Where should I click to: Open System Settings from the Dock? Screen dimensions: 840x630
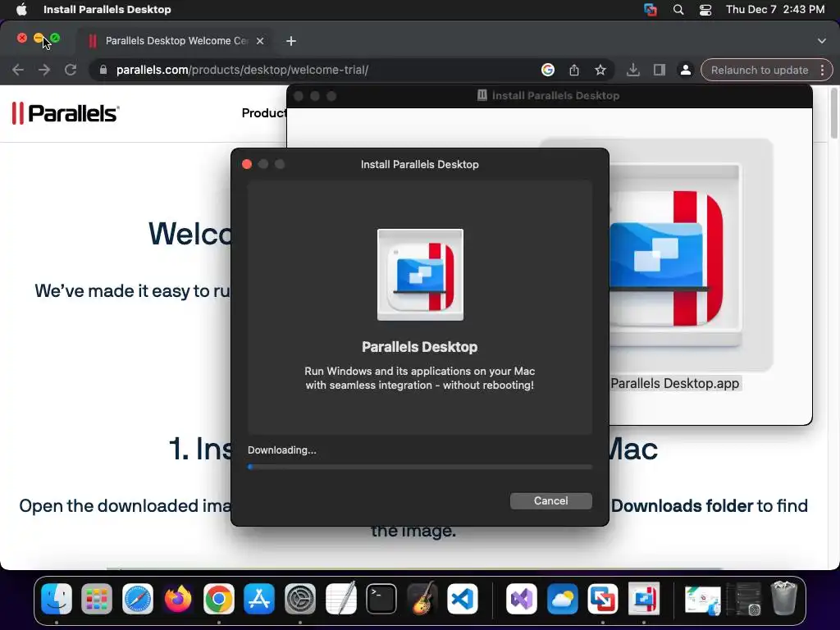tap(300, 598)
